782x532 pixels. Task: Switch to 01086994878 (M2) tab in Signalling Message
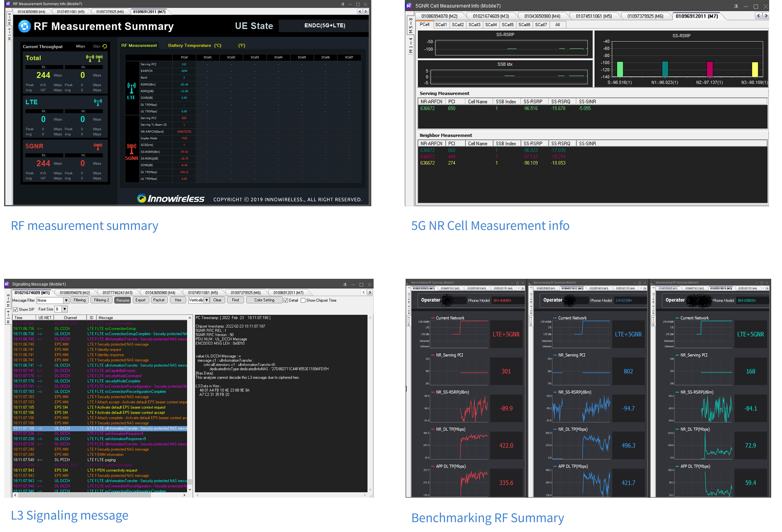click(x=75, y=293)
